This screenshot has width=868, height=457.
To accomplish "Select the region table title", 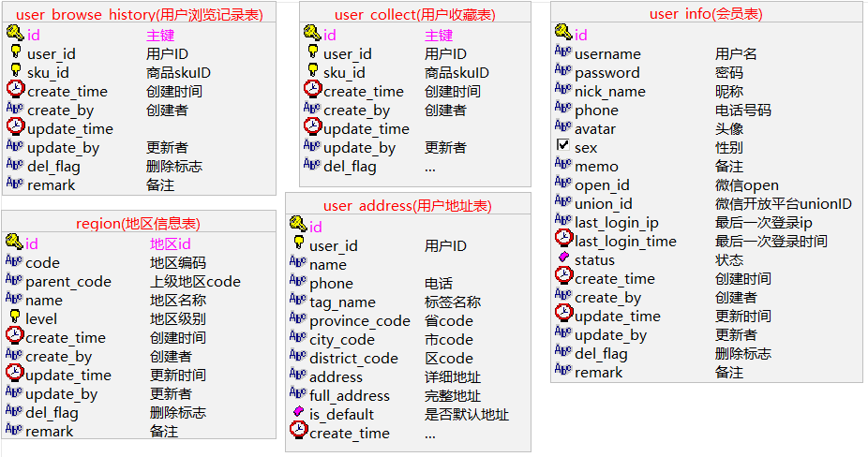I will click(138, 224).
